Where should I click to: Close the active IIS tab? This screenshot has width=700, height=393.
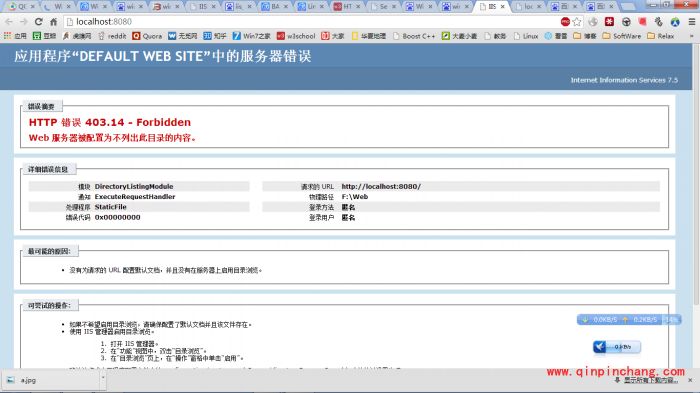click(x=503, y=6)
